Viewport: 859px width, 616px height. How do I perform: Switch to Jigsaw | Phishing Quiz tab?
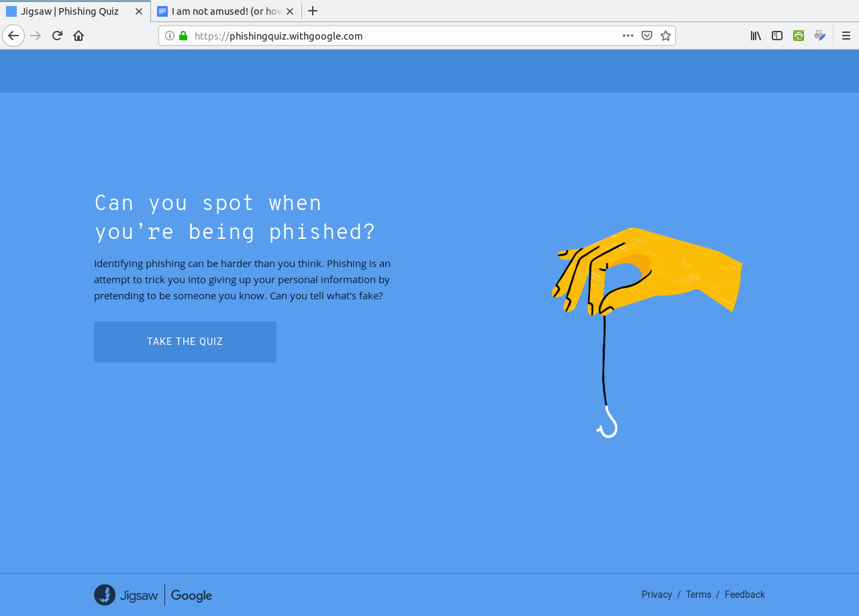[x=75, y=11]
